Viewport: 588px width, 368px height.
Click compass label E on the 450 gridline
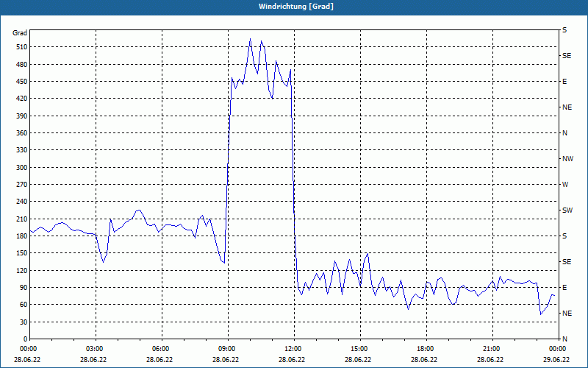click(564, 82)
